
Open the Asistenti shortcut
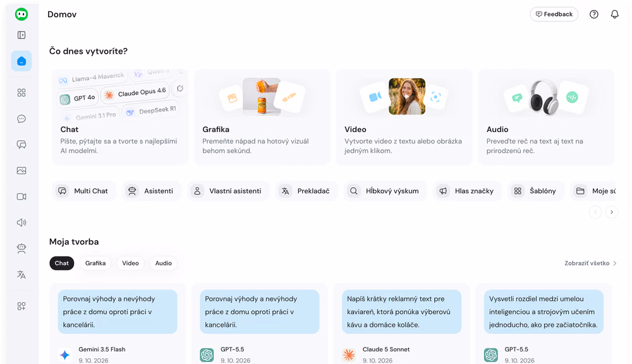pos(152,191)
